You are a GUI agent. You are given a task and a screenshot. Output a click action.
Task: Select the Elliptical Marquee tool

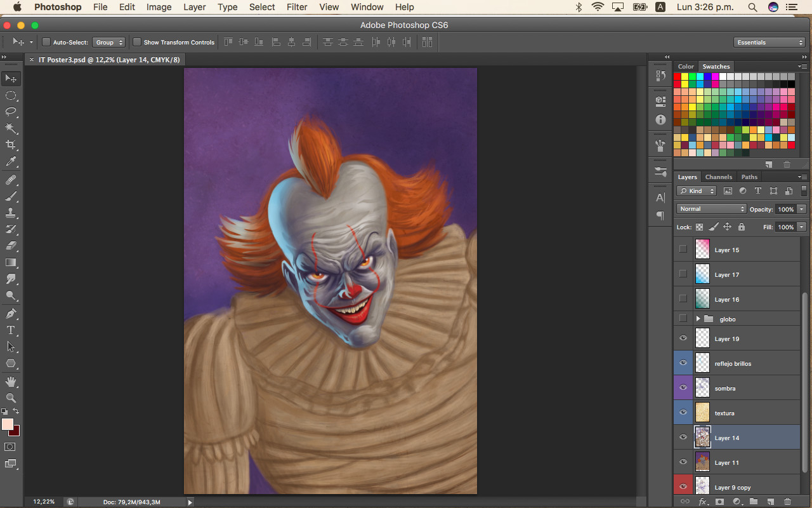coord(11,95)
